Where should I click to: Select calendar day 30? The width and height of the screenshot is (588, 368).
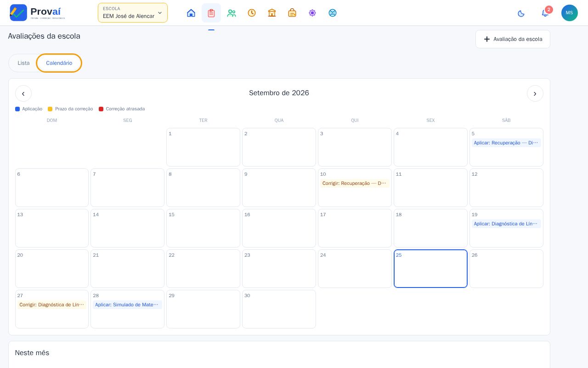pyautogui.click(x=279, y=309)
